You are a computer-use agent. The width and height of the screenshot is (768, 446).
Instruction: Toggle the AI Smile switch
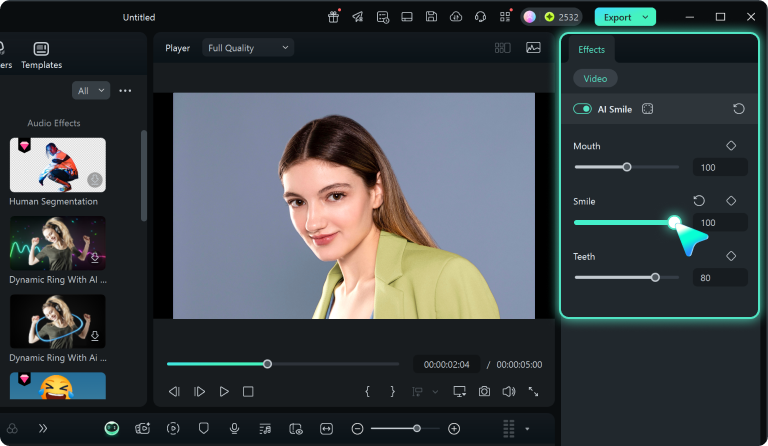(x=582, y=109)
